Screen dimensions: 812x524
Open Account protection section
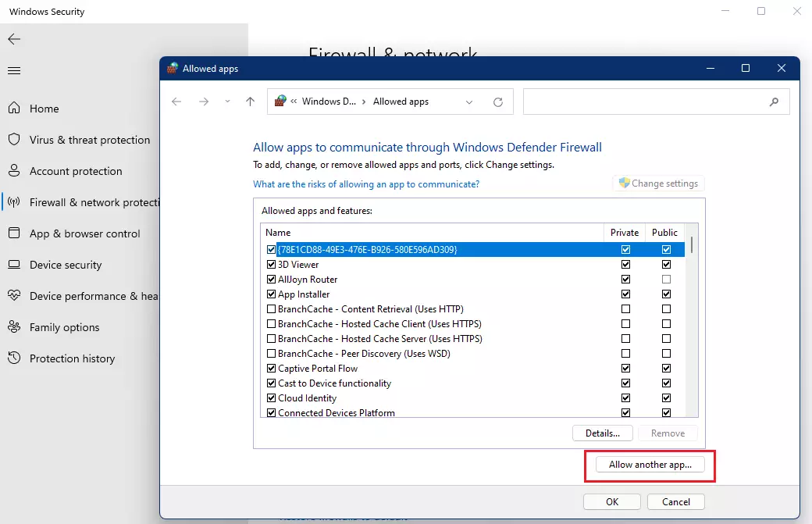tap(76, 171)
